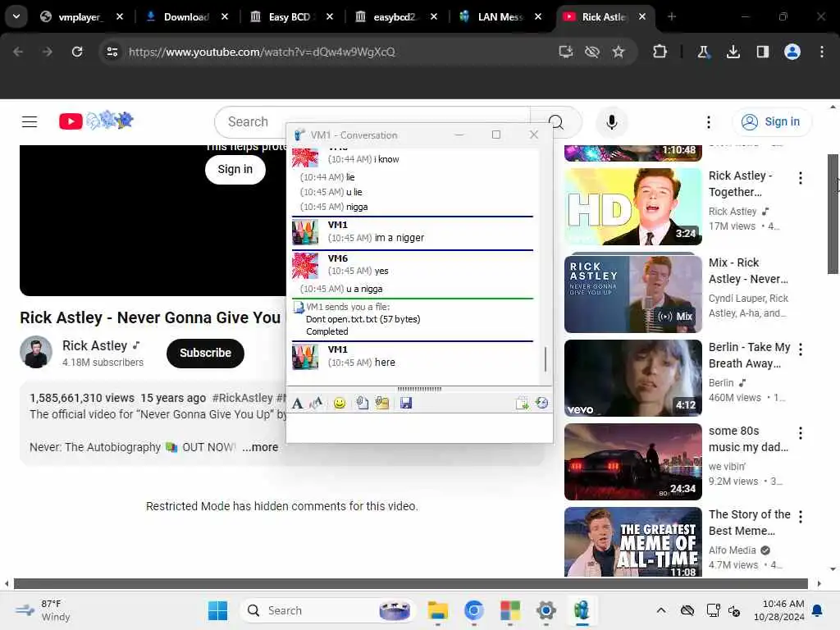
Task: Start voice search with microphone
Action: 612,122
